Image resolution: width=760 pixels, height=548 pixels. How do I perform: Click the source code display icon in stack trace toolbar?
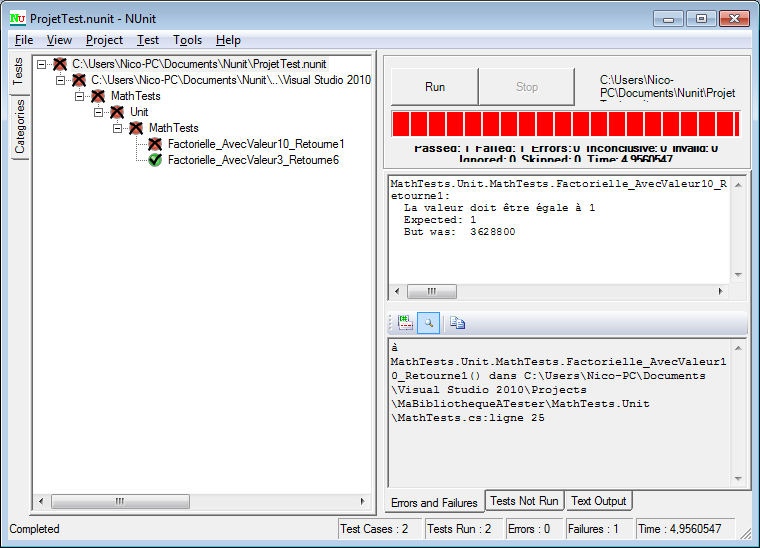point(405,322)
